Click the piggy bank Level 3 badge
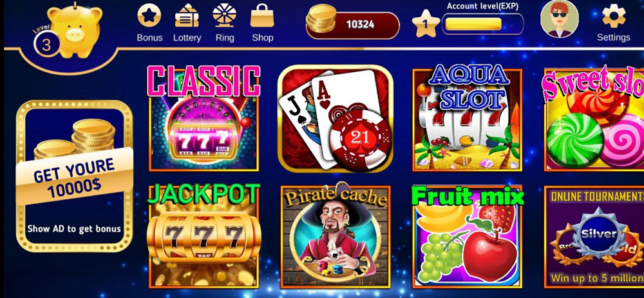The width and height of the screenshot is (644, 298). (x=46, y=44)
